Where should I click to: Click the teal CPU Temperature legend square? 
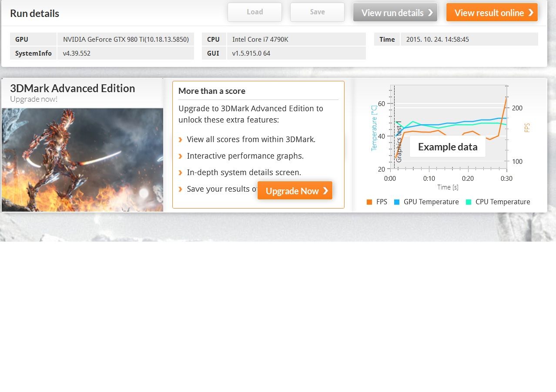point(469,202)
